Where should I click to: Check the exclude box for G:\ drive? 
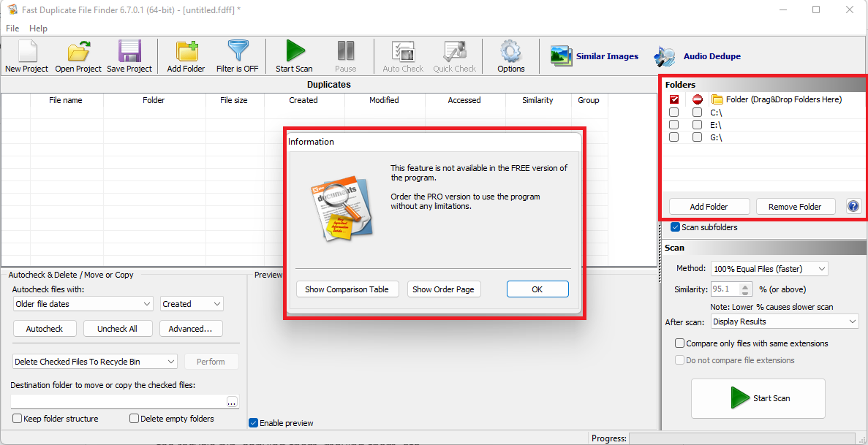coord(698,137)
